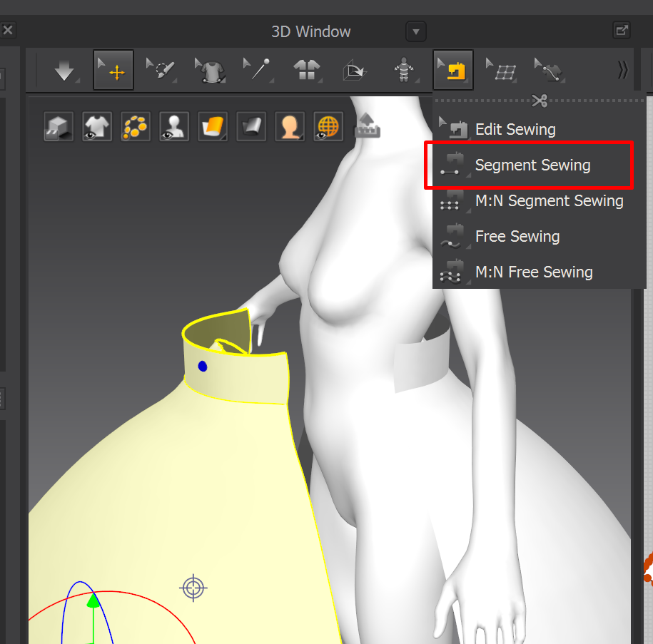The width and height of the screenshot is (653, 644).
Task: Click the Fold Arrangement tool icon
Action: pos(355,70)
